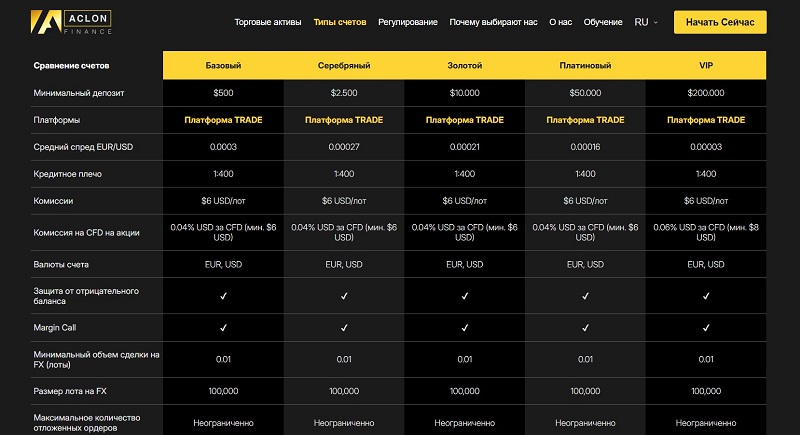The image size is (800, 435).
Task: Open Почему выбирают нас link
Action: tap(493, 22)
